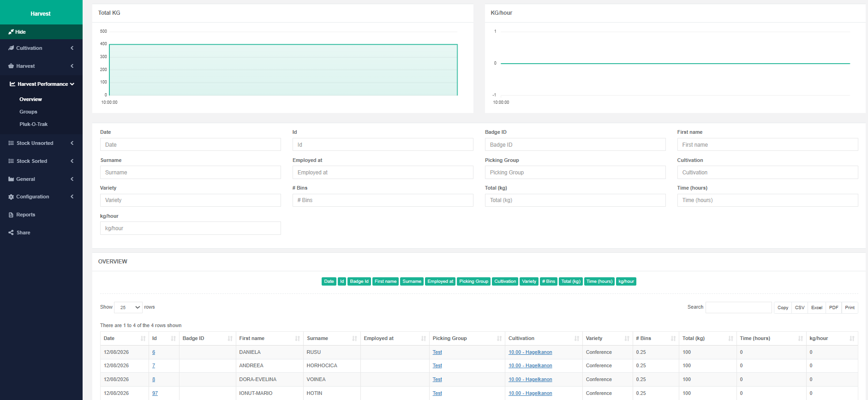Click the Harvest basket icon in sidebar
Image resolution: width=868 pixels, height=400 pixels.
pos(11,66)
